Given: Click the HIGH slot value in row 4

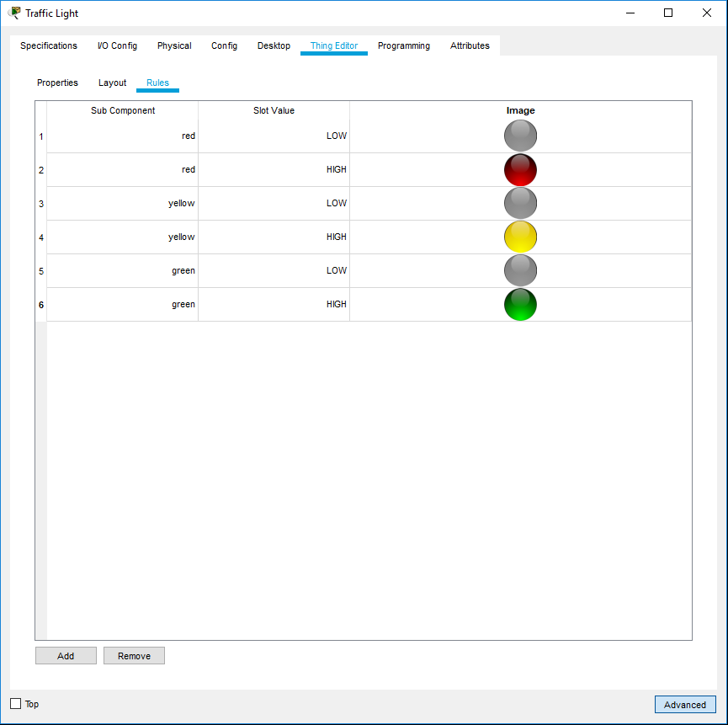Looking at the screenshot, I should [x=274, y=237].
